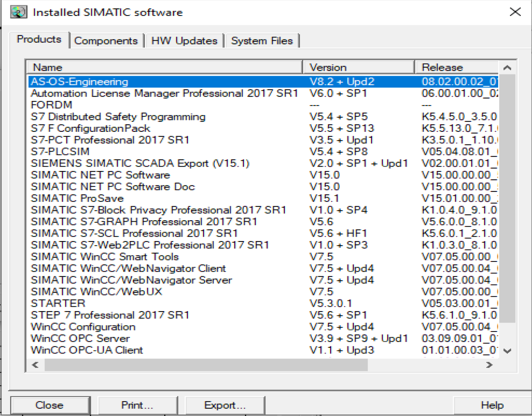Click the horizontal scrollbar right arrow
Screen dimensions: 532x416
coord(489,365)
